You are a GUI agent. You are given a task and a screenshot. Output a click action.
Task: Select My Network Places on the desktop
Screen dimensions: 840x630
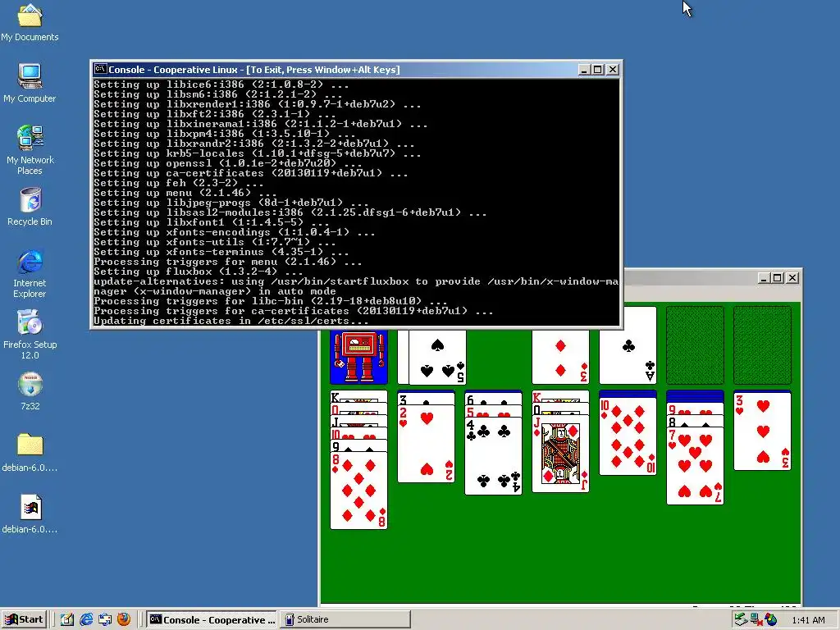[x=30, y=150]
